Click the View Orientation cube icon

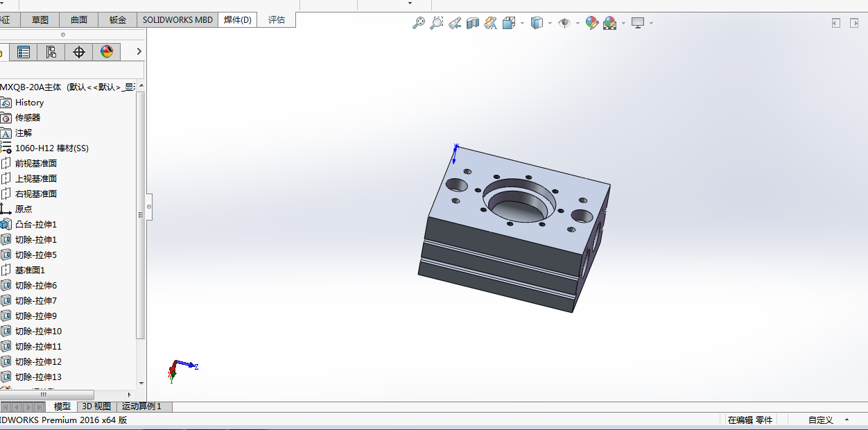(x=509, y=23)
